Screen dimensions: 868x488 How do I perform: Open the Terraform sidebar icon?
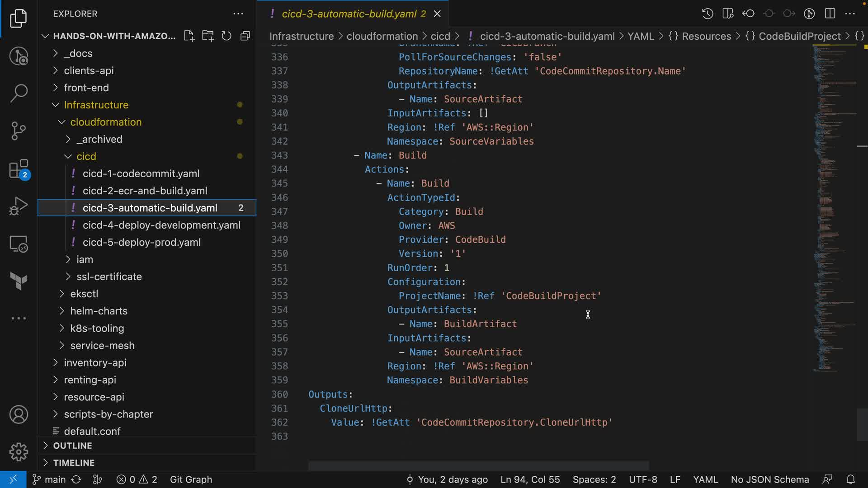pos(19,281)
